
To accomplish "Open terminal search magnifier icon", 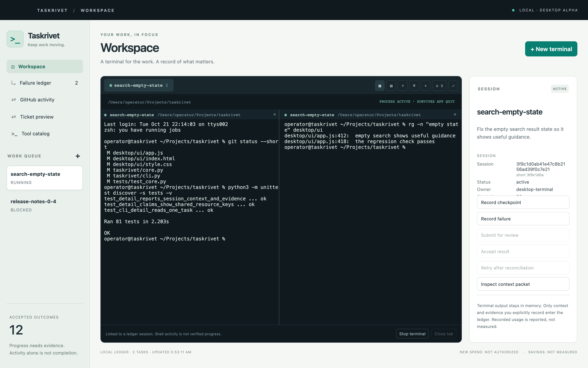I will pos(402,86).
